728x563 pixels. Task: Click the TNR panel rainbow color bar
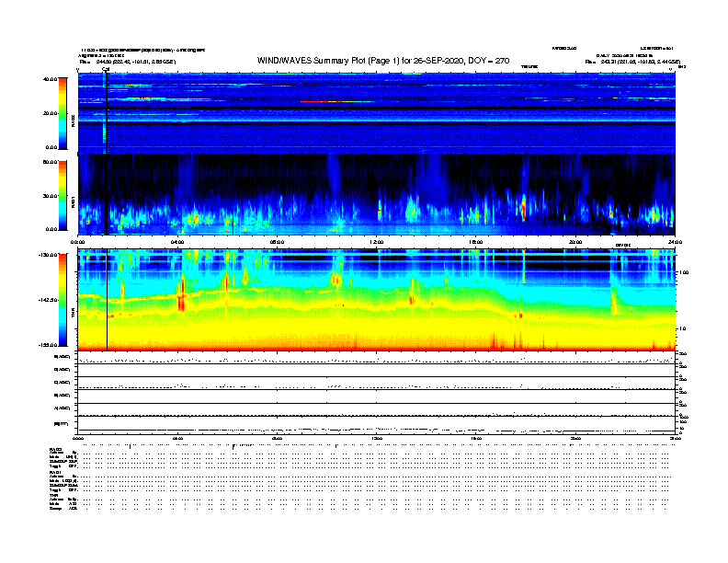tap(63, 300)
